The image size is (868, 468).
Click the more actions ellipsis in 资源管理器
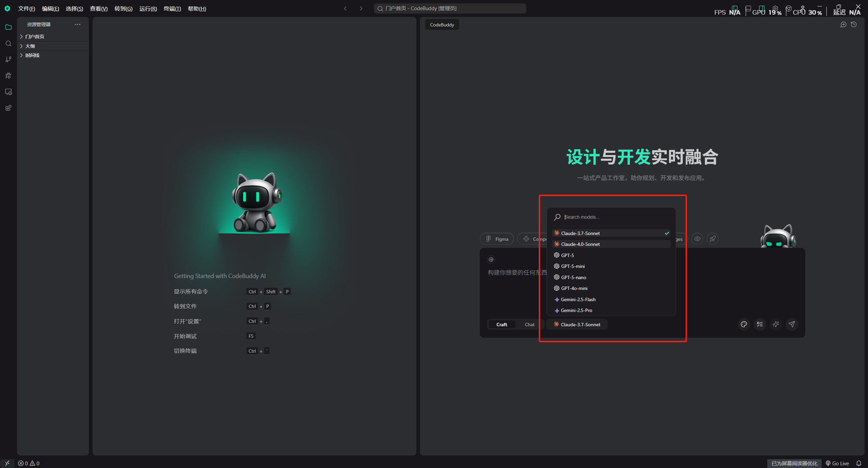coord(78,24)
